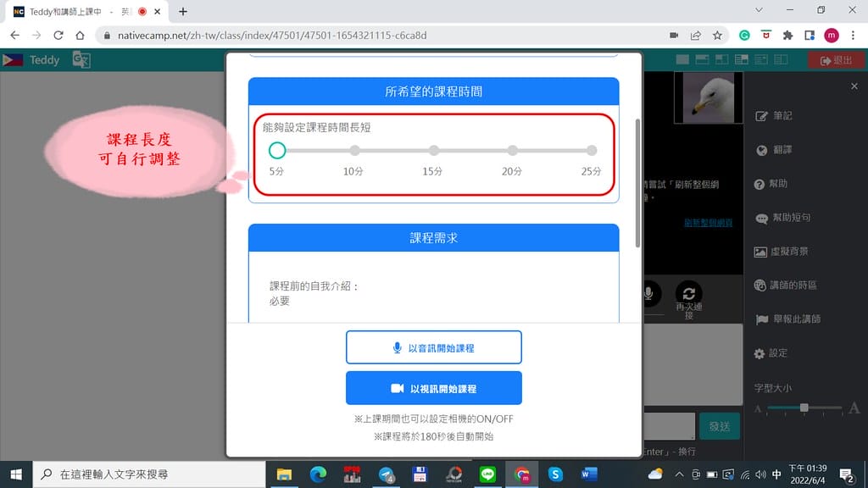Image resolution: width=868 pixels, height=488 pixels.
Task: Select the sixth screen layout icon
Action: click(781, 59)
